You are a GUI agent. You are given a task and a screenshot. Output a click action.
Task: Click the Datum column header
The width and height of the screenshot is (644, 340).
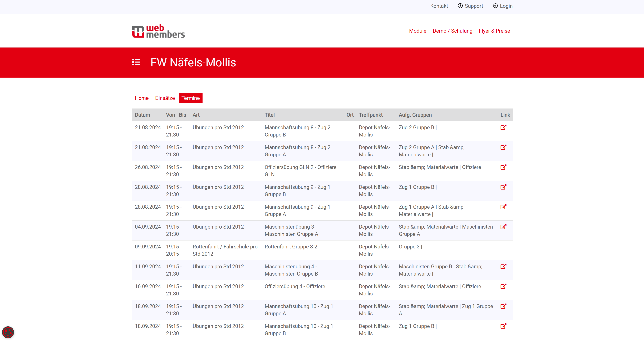142,115
